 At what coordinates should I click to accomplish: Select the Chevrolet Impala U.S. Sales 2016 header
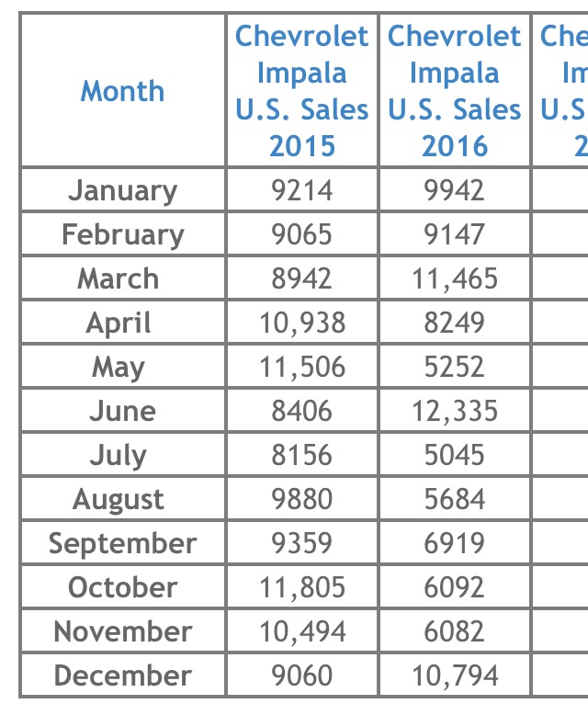click(455, 90)
